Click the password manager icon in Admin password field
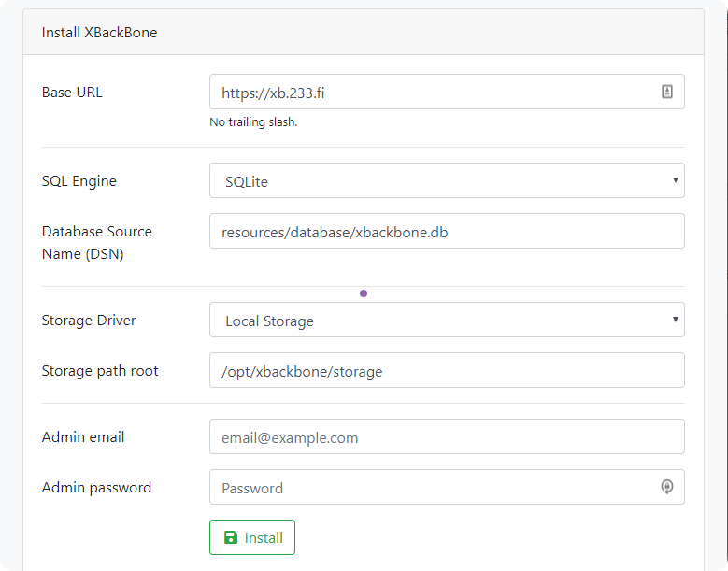The height and width of the screenshot is (571, 728). tap(666, 487)
